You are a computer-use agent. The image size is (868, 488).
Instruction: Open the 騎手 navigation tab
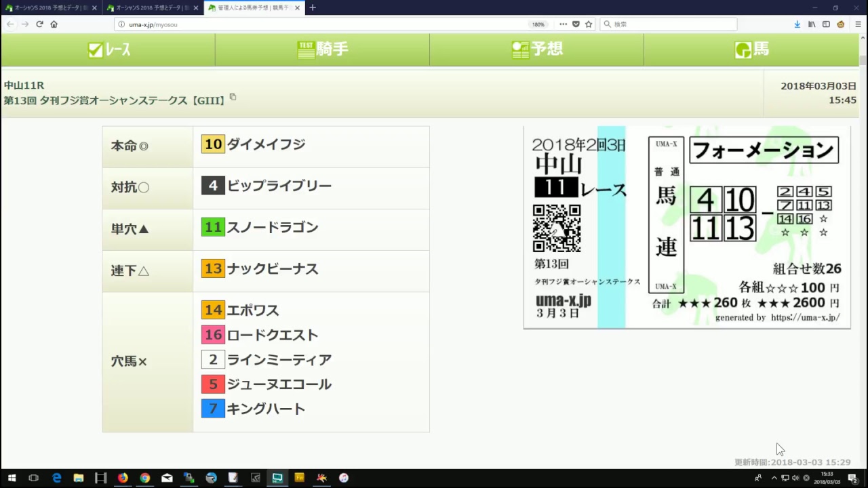coord(322,49)
